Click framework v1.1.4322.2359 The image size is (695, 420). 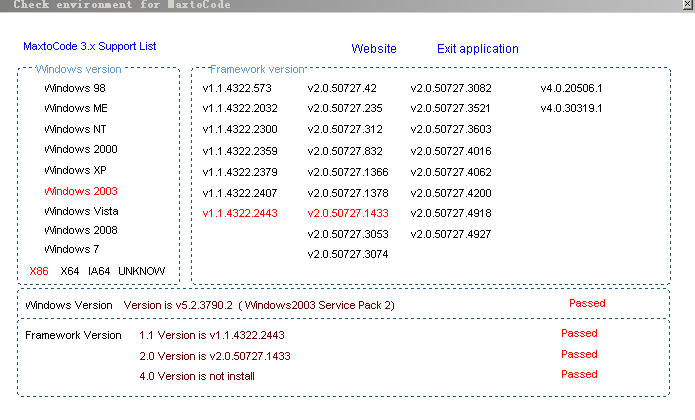[x=240, y=151]
